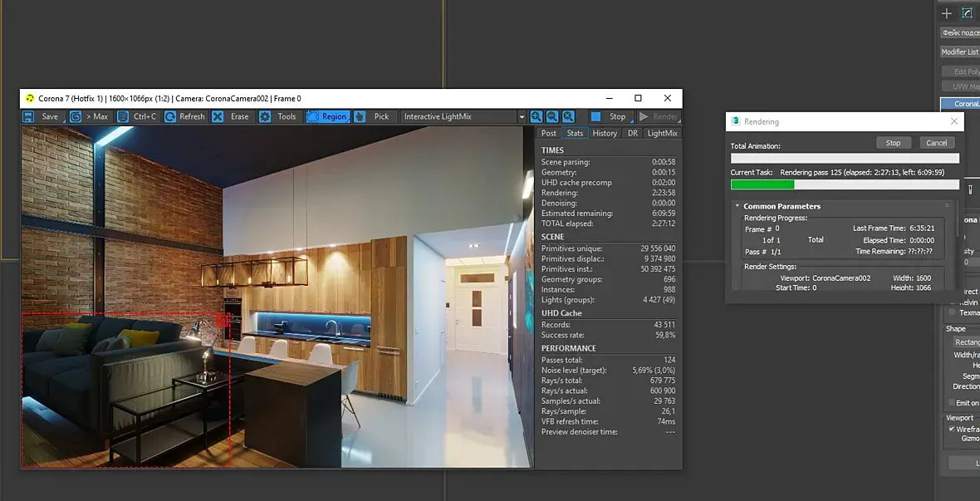This screenshot has width=980, height=501.
Task: Toggle the Emit on checkbox
Action: coord(952,403)
